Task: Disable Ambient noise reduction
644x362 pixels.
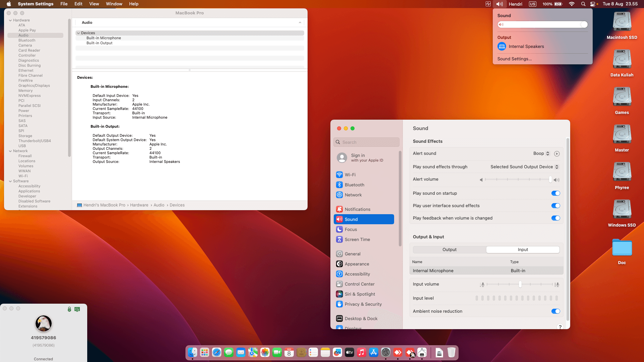Action: click(556, 311)
